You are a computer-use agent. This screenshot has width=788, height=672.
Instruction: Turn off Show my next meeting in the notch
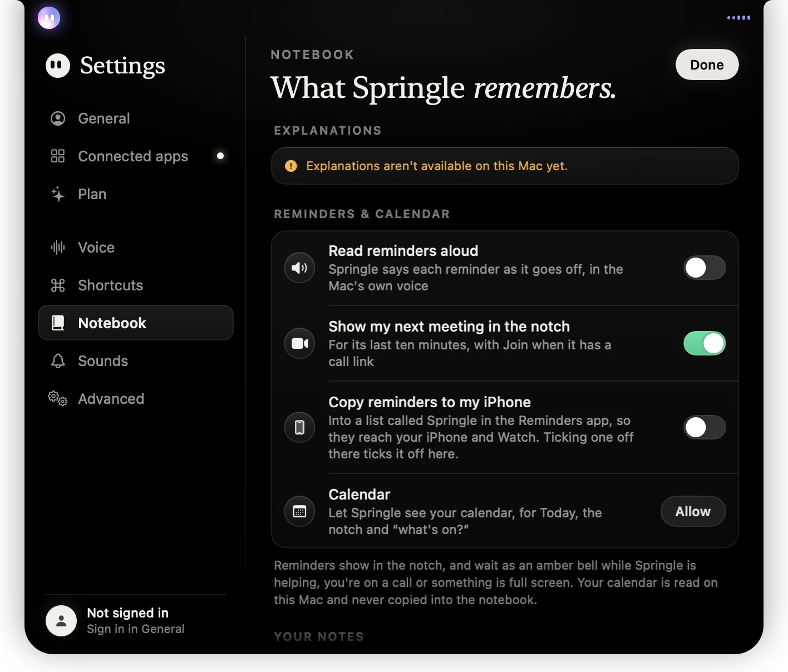(x=705, y=344)
